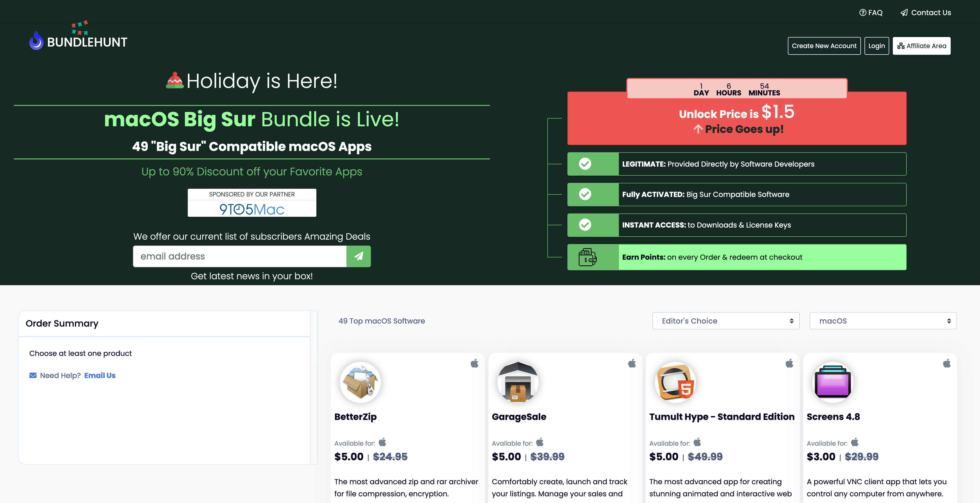This screenshot has height=503, width=980.
Task: Click Screens 4.8 $3.00 price
Action: (821, 456)
